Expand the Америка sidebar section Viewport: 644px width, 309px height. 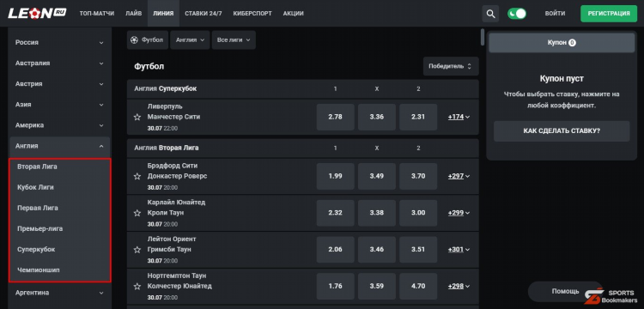point(59,125)
